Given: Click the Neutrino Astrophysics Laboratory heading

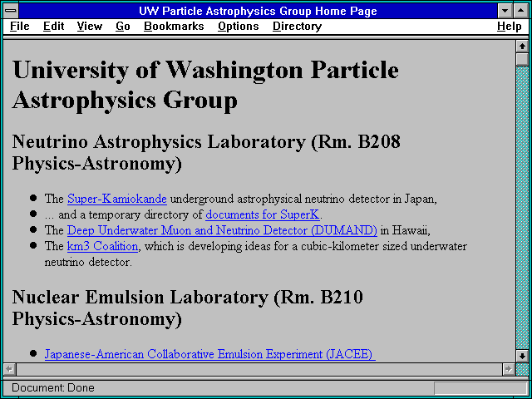Looking at the screenshot, I should 206,152.
